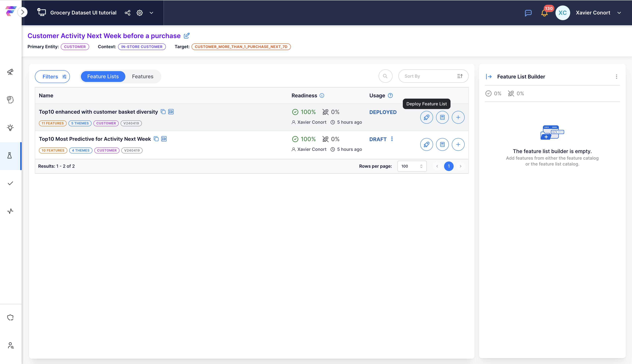Image resolution: width=632 pixels, height=364 pixels.
Task: Click the CUSTOMER primary entity tag
Action: coord(75,47)
